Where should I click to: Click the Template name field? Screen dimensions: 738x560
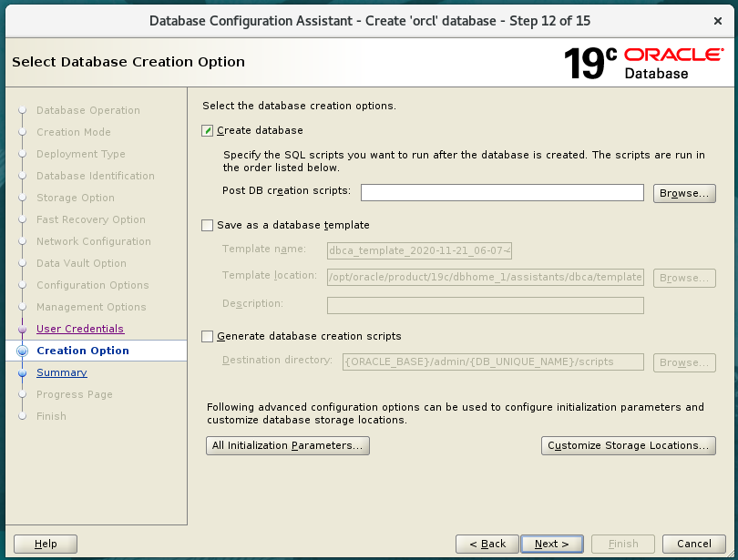[419, 250]
